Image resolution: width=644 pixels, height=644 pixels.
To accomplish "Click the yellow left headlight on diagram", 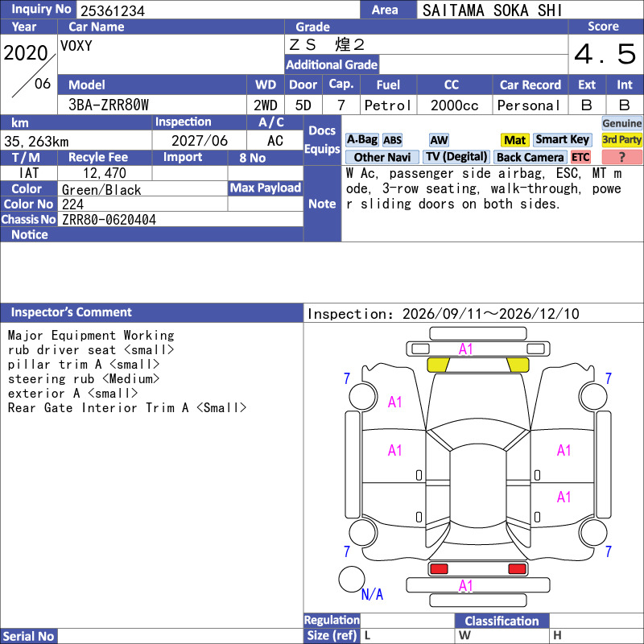I will pyautogui.click(x=438, y=365).
